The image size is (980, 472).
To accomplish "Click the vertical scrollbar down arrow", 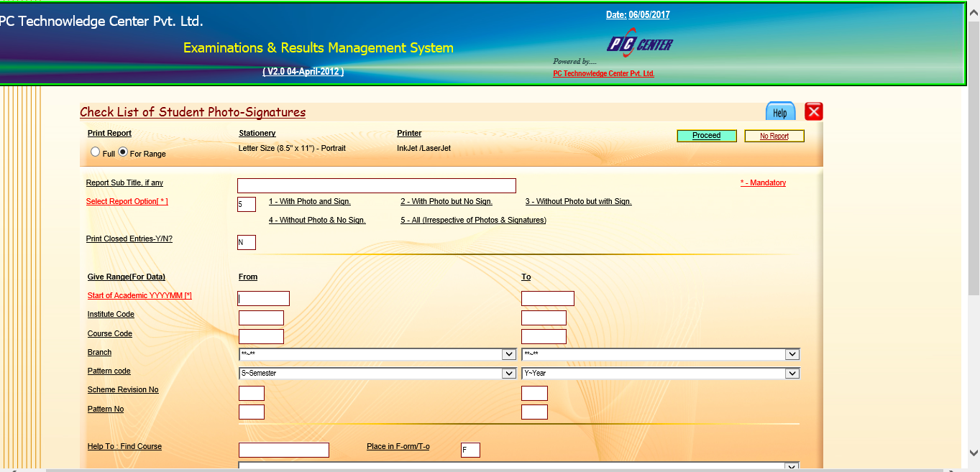I will coord(974,453).
